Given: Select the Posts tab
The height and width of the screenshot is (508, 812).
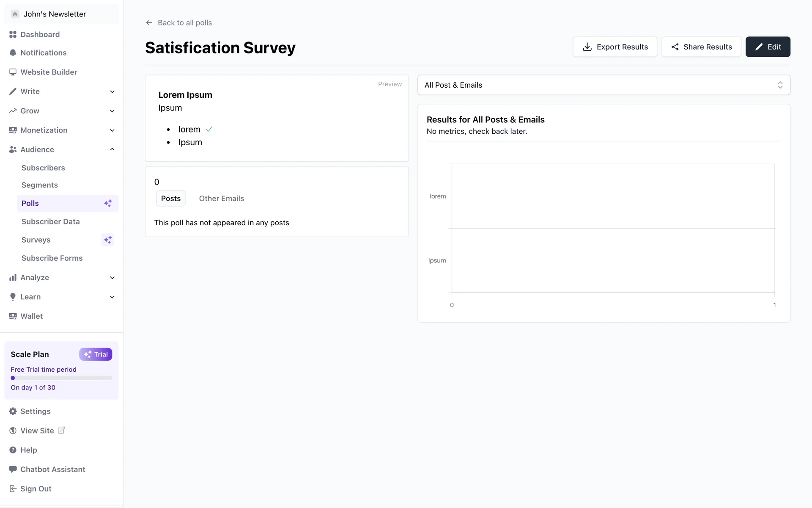Looking at the screenshot, I should tap(170, 199).
